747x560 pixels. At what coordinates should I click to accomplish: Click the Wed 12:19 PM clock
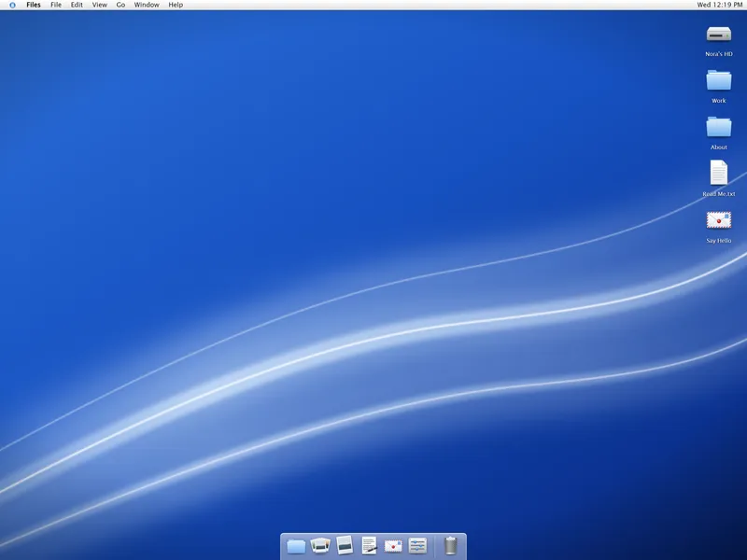719,5
